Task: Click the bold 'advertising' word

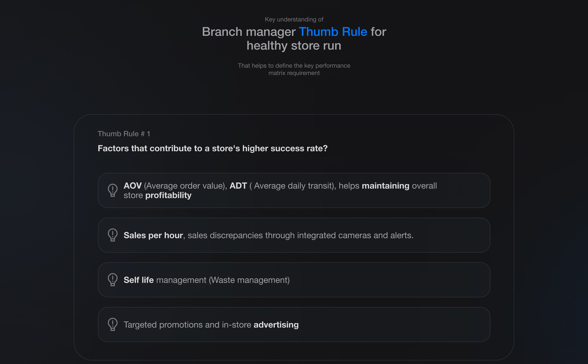Action: (276, 325)
